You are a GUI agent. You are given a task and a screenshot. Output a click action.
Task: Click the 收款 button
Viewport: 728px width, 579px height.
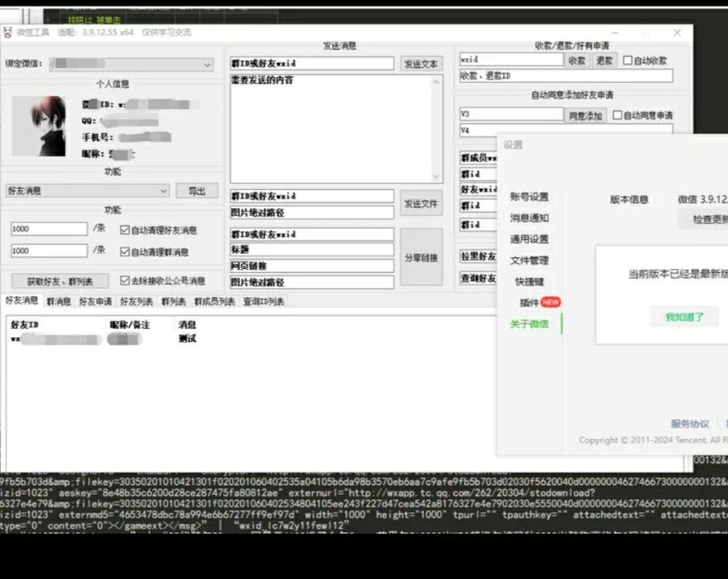(x=577, y=60)
